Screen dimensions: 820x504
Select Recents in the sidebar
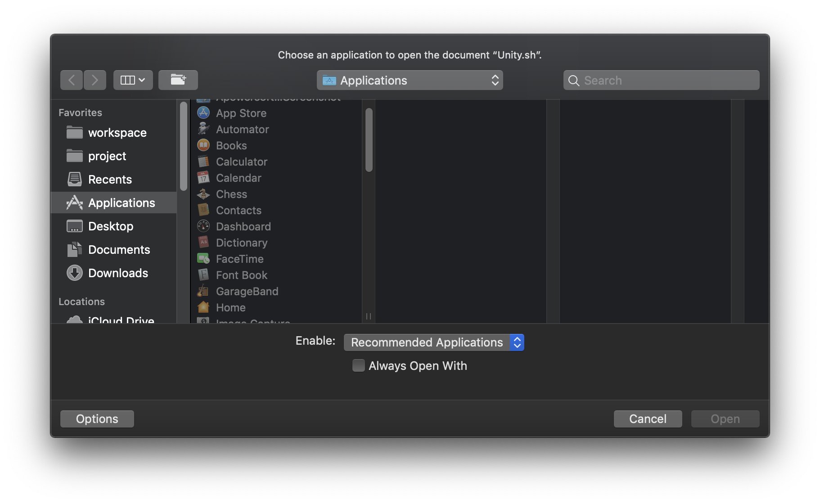113,180
